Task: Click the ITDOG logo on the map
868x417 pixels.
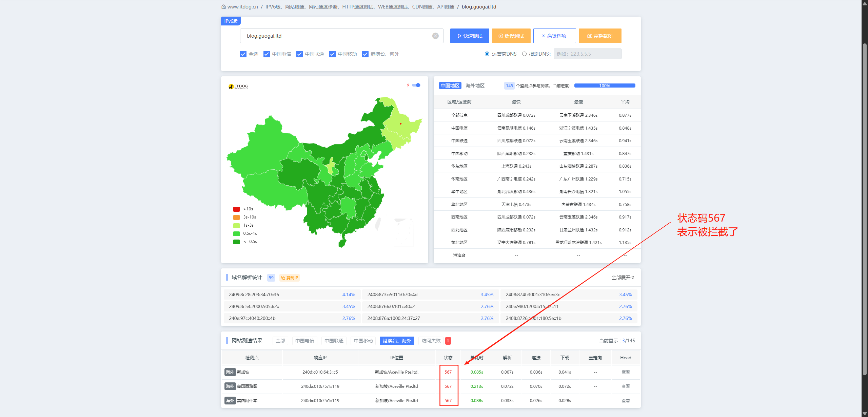Action: [238, 87]
